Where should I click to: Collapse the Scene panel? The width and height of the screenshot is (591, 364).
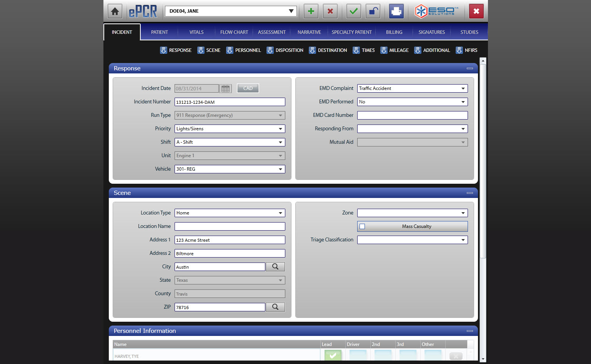(x=470, y=193)
